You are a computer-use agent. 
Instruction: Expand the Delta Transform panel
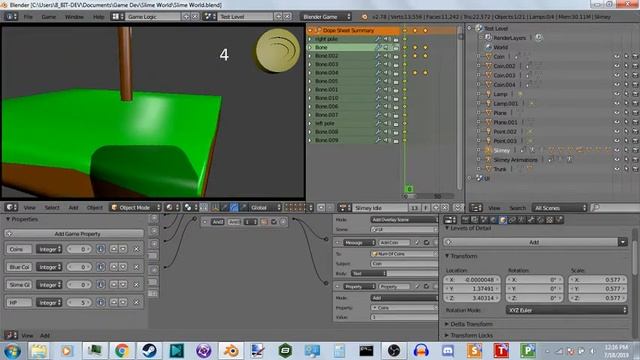447,324
